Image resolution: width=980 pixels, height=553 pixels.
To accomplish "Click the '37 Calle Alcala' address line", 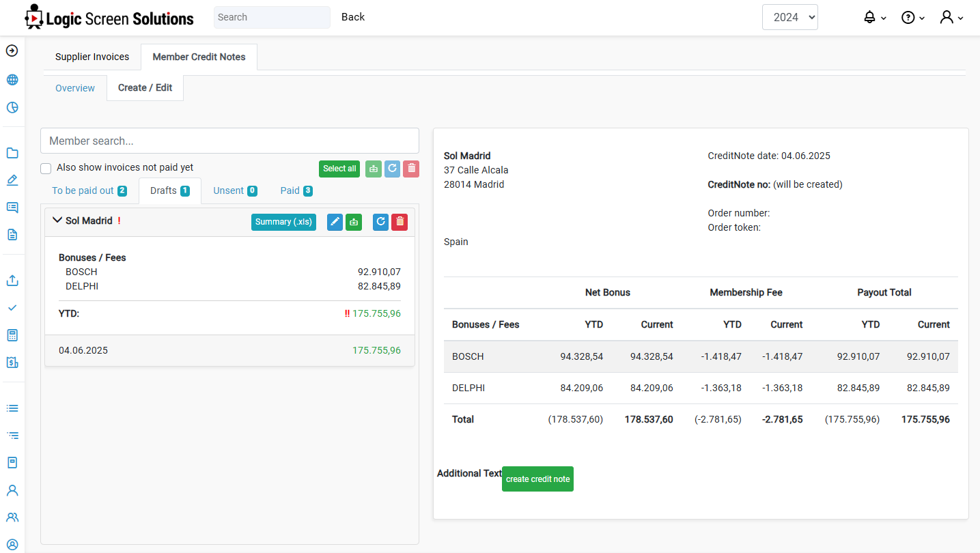I will 476,170.
